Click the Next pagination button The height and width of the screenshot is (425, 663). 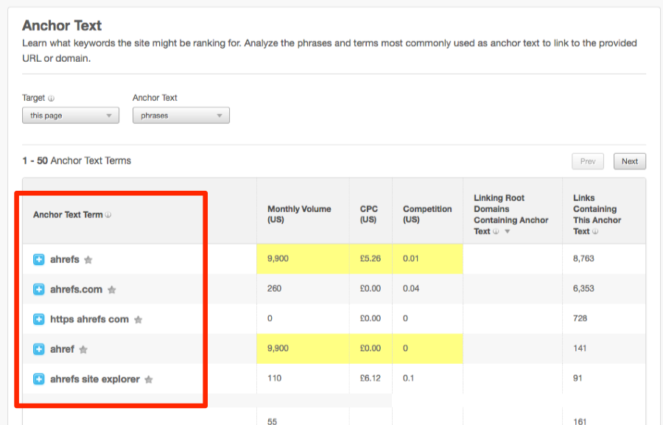(x=630, y=162)
